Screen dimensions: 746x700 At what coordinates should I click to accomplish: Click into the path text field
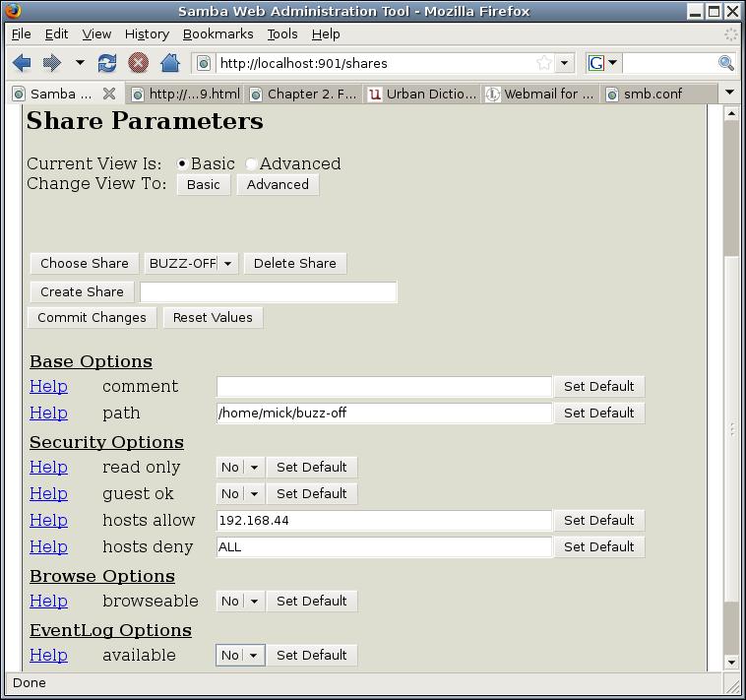[x=384, y=414]
